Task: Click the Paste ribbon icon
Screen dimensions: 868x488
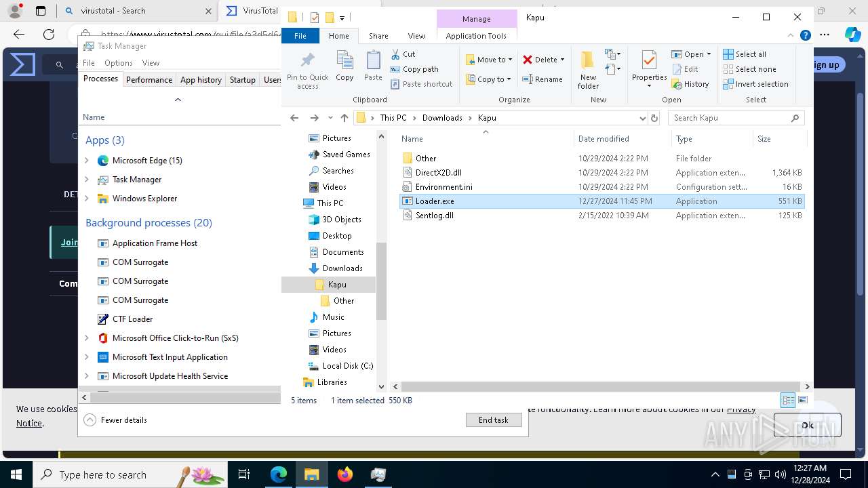Action: pyautogui.click(x=373, y=60)
